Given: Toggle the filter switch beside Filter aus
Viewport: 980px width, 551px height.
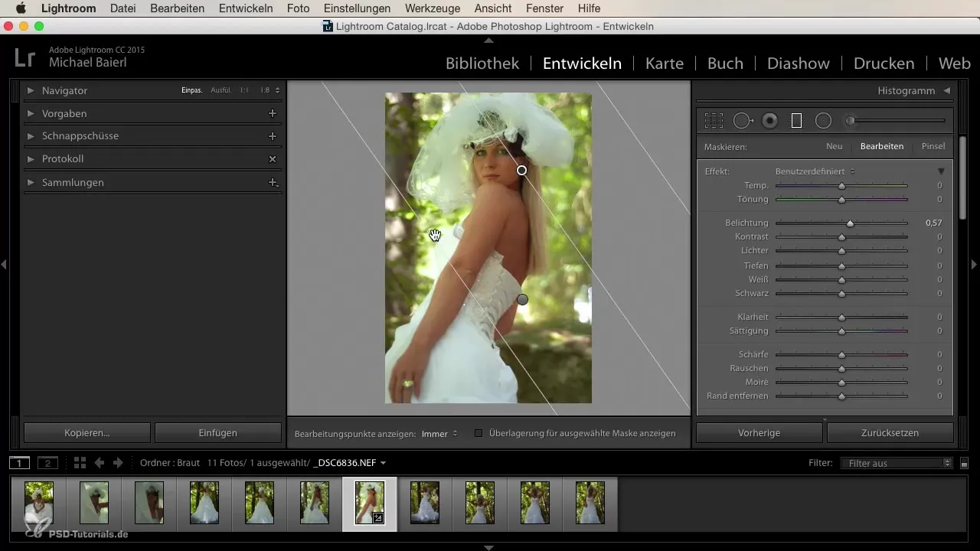Looking at the screenshot, I should [964, 463].
